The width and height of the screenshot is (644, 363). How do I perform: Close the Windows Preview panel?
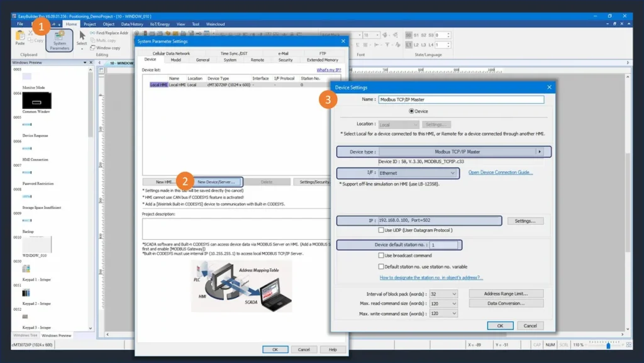point(91,62)
